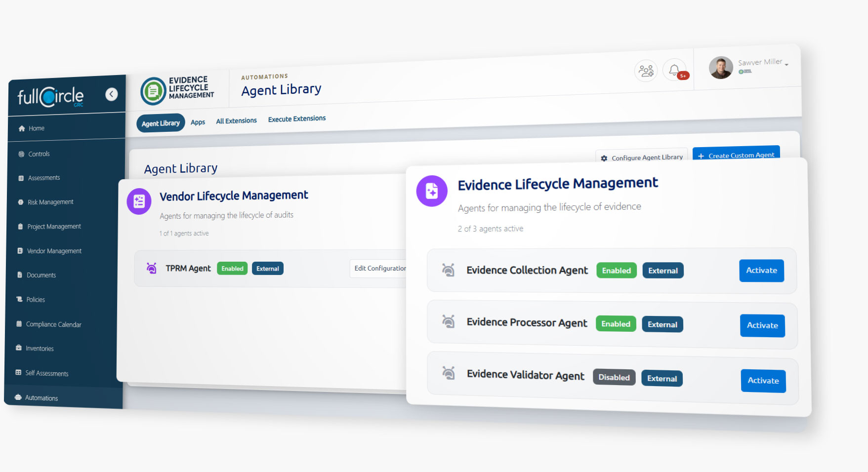Open the user group icon in header
The image size is (868, 472).
[x=646, y=71]
